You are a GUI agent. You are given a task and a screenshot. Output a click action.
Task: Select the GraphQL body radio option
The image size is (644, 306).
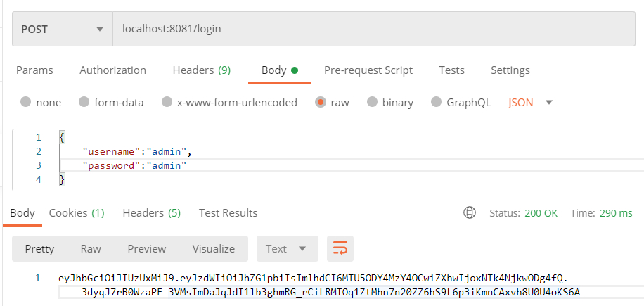[x=436, y=102]
